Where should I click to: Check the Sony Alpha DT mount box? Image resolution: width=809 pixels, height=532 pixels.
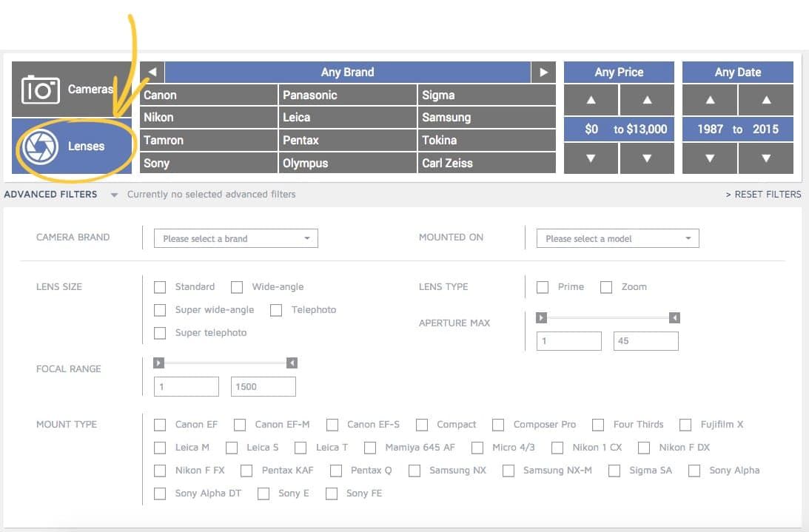click(160, 494)
